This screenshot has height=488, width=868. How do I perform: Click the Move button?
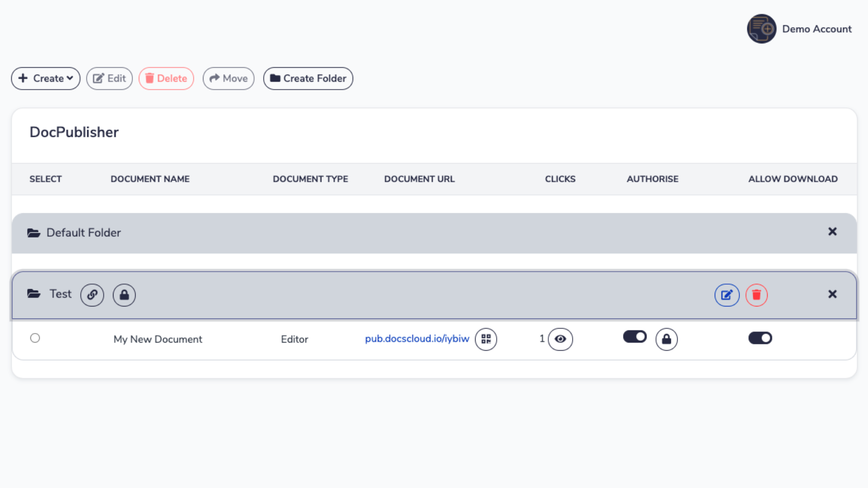tap(228, 79)
